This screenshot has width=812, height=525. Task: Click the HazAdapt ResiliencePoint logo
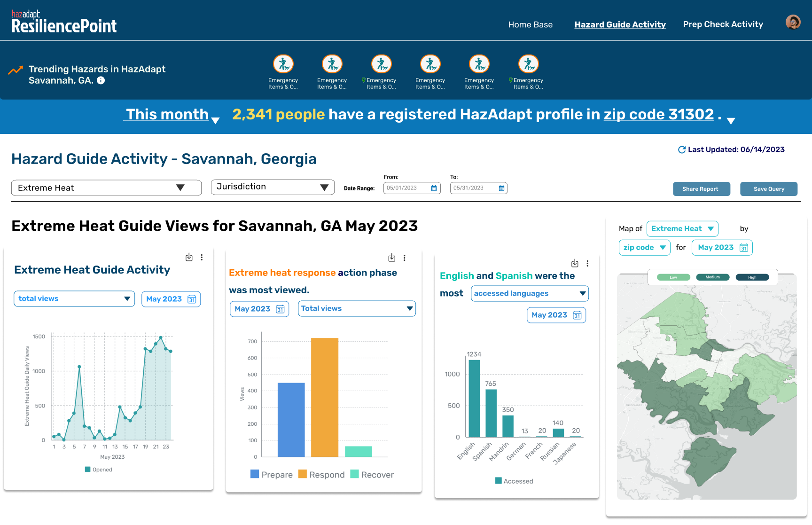[64, 22]
